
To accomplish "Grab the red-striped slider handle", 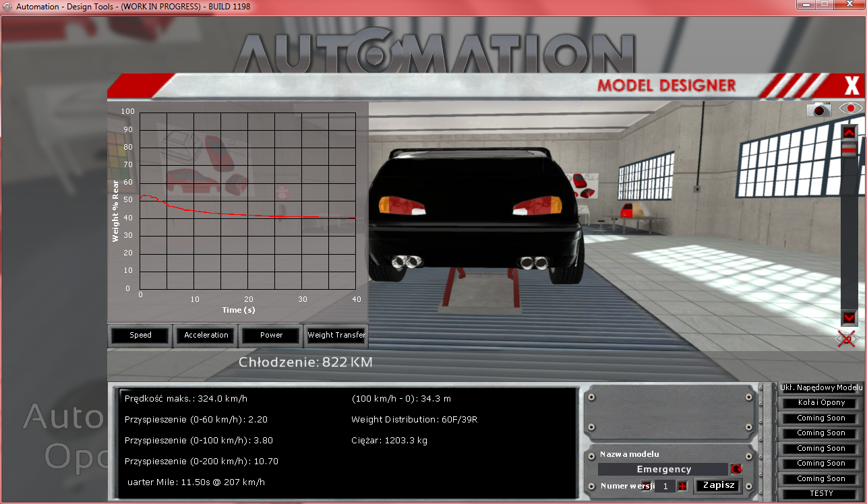I will pos(849,149).
